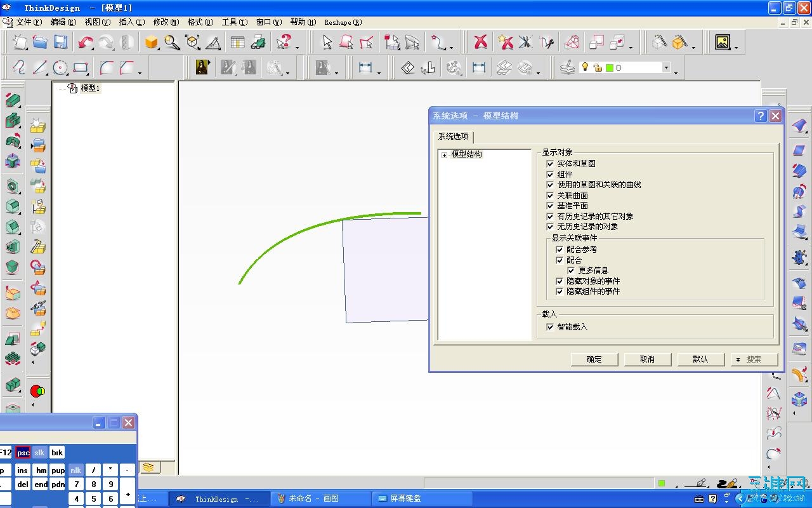812x508 pixels.
Task: Uncheck the 关联曲面 checkbox
Action: coord(550,195)
